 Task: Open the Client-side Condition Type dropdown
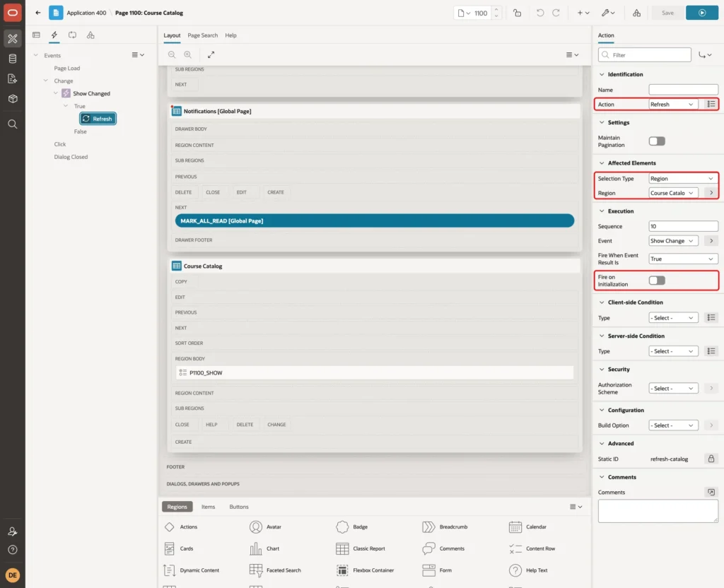click(673, 318)
